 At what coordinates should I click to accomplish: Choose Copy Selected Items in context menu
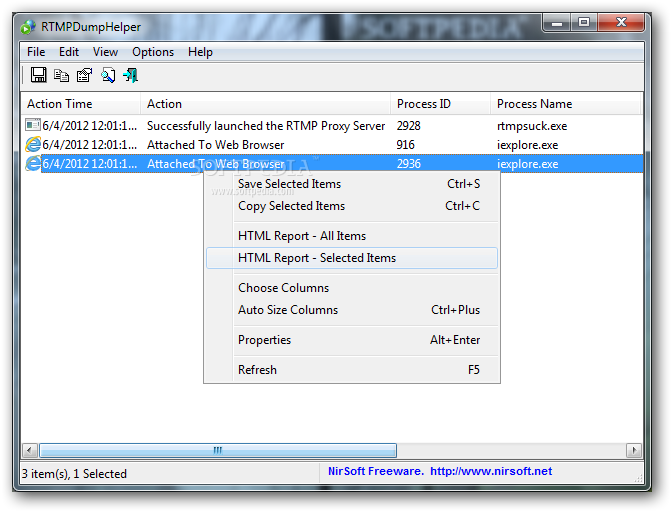coord(352,206)
